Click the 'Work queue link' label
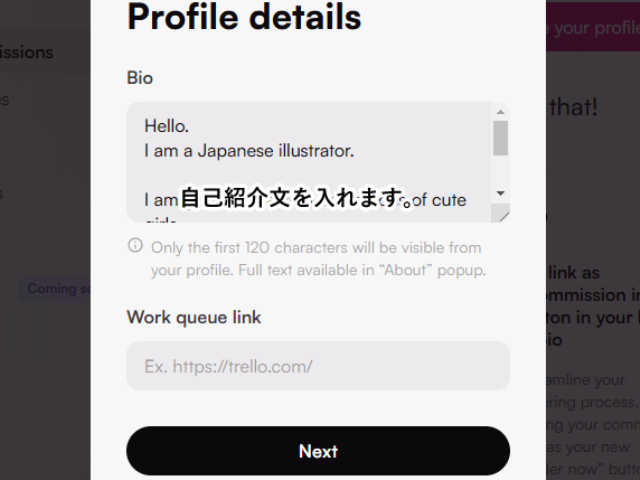 194,317
